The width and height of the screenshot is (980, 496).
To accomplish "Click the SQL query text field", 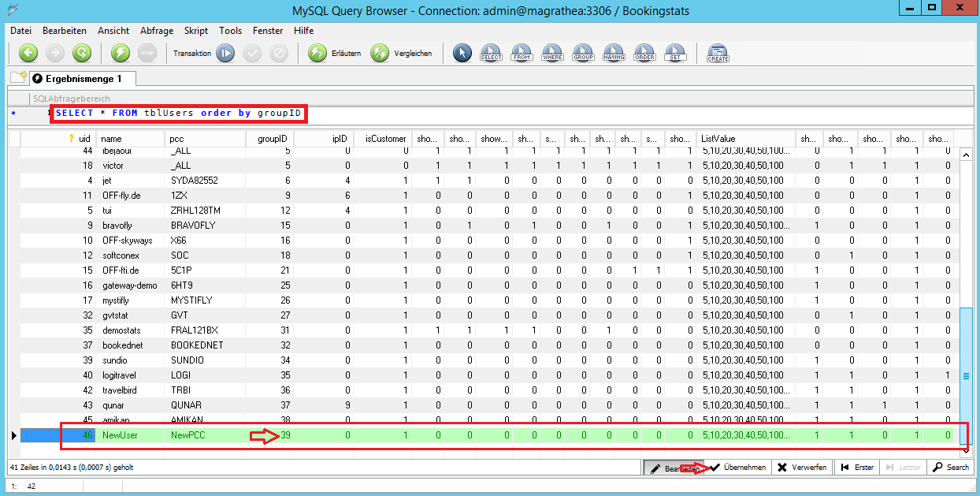I will (x=473, y=114).
